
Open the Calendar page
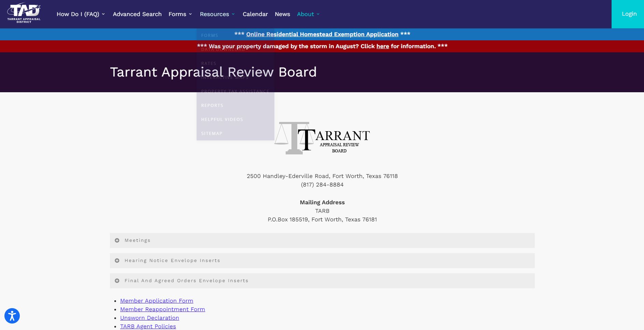[255, 14]
